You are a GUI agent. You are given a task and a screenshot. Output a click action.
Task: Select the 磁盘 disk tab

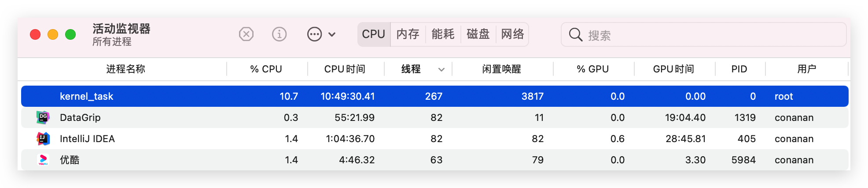[x=478, y=34]
